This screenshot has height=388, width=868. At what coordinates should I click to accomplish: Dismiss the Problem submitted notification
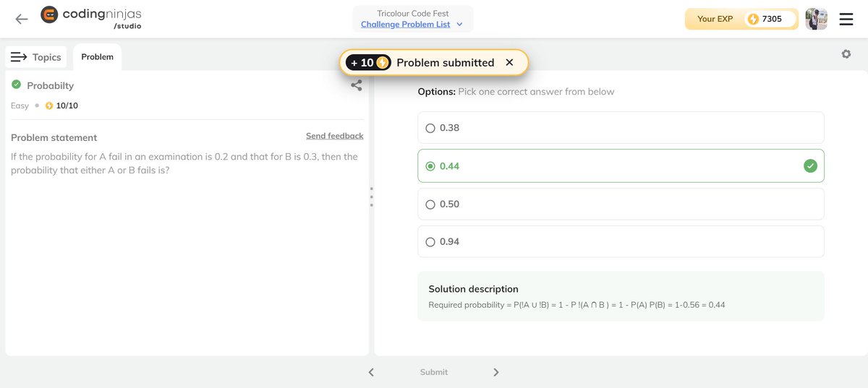pyautogui.click(x=509, y=63)
